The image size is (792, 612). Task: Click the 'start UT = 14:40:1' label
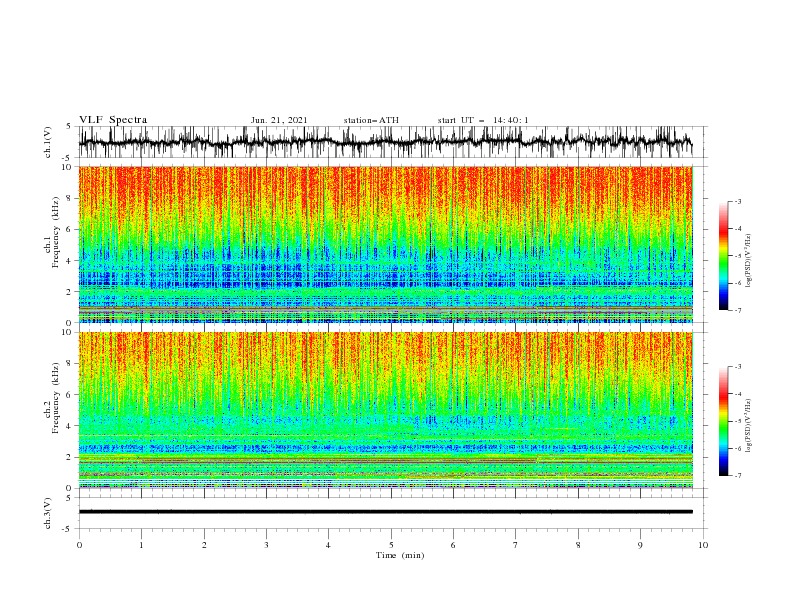[483, 120]
